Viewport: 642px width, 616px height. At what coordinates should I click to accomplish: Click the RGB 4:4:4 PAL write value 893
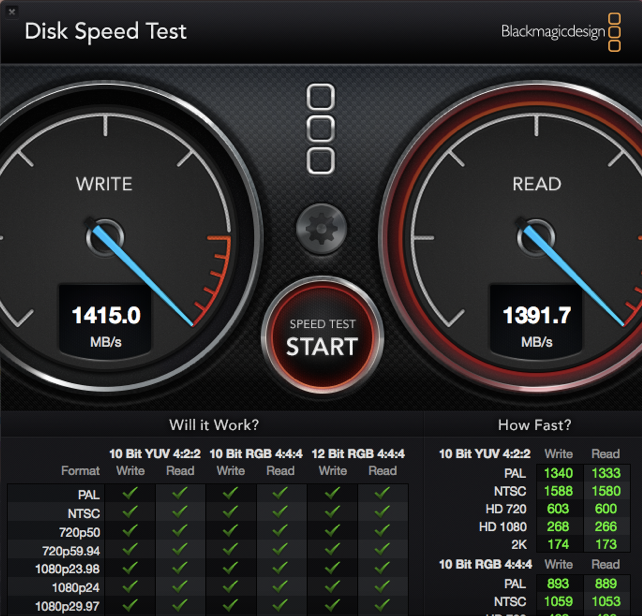click(558, 583)
